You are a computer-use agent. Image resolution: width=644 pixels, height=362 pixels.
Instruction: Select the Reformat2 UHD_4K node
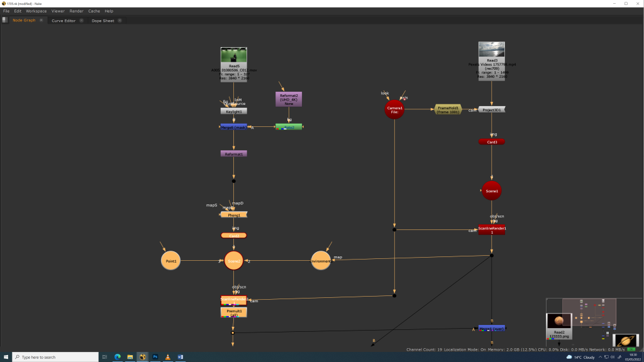tap(289, 99)
